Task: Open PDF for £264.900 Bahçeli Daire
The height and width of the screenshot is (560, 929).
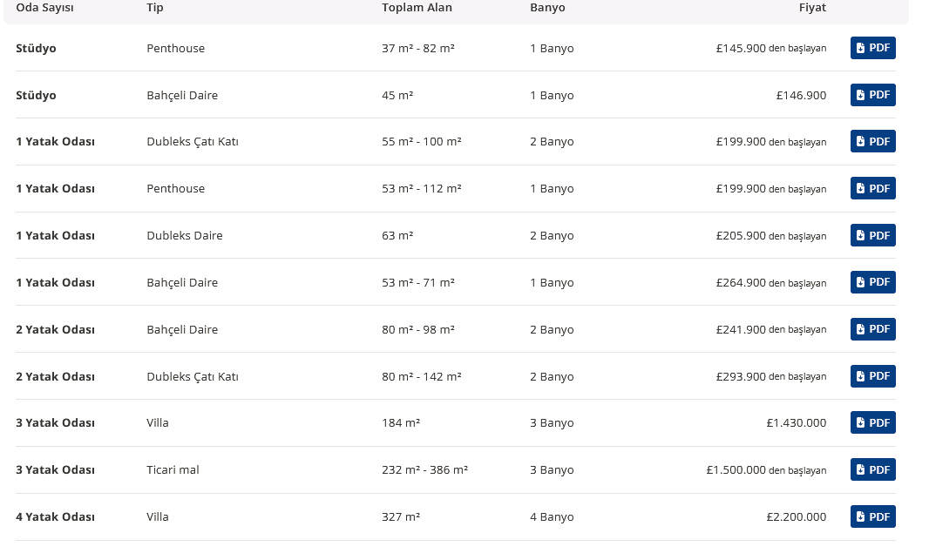Action: [x=872, y=282]
